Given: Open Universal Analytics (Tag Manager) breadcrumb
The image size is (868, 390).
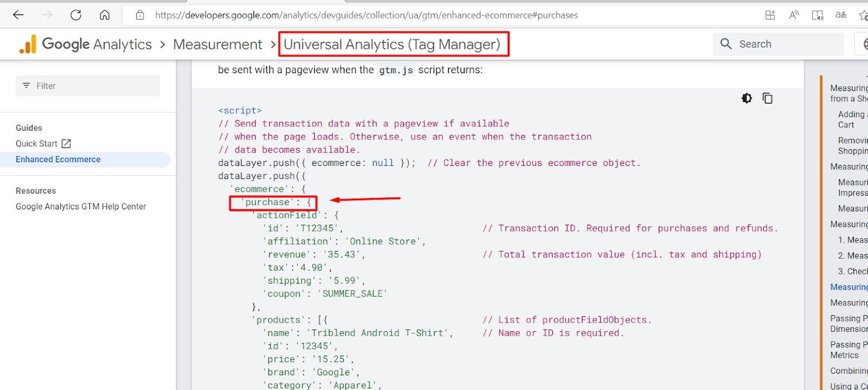Looking at the screenshot, I should [x=392, y=44].
